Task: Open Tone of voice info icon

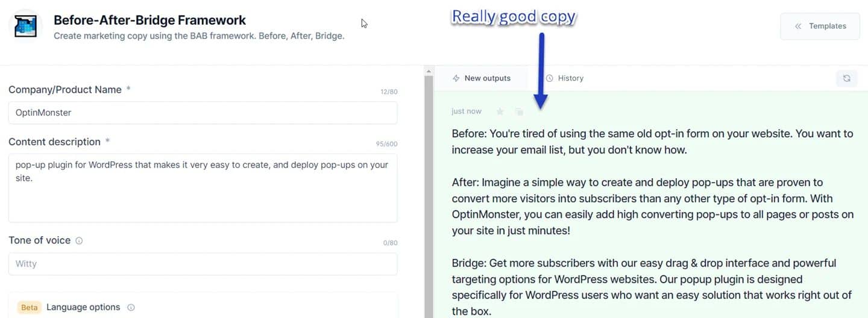Action: point(79,240)
